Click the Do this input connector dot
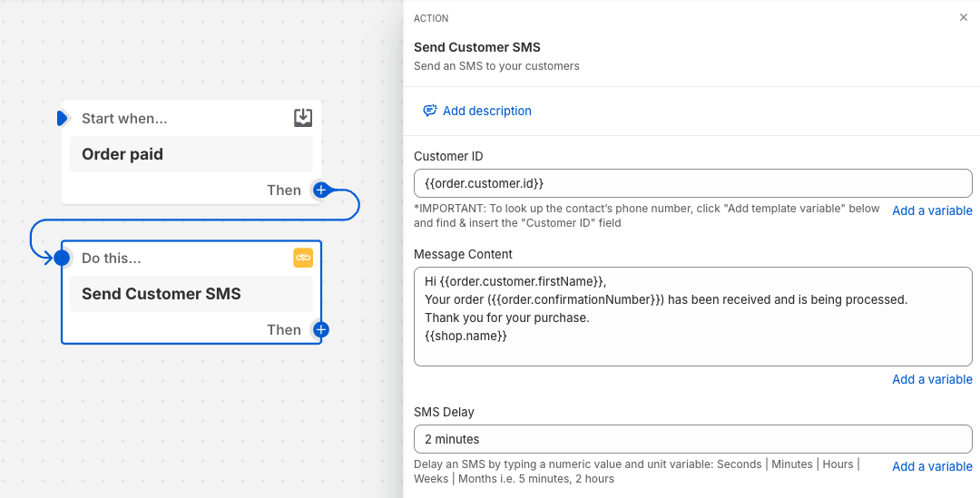The height and width of the screenshot is (498, 980). 62,258
